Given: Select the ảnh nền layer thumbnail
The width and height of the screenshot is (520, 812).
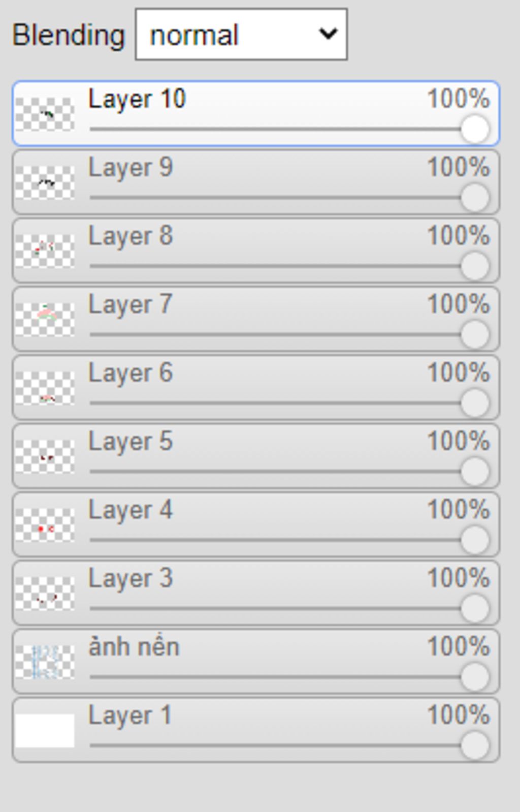Looking at the screenshot, I should pos(45,662).
